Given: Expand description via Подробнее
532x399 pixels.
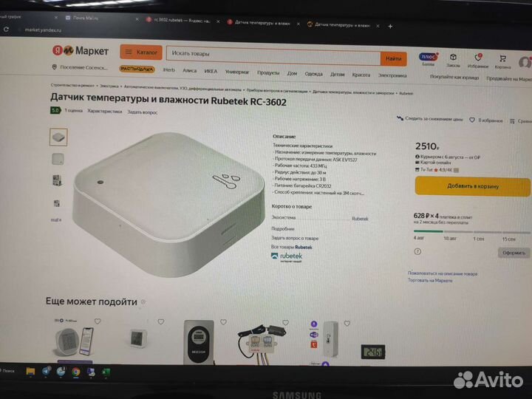Looking at the screenshot, I should pyautogui.click(x=282, y=228).
